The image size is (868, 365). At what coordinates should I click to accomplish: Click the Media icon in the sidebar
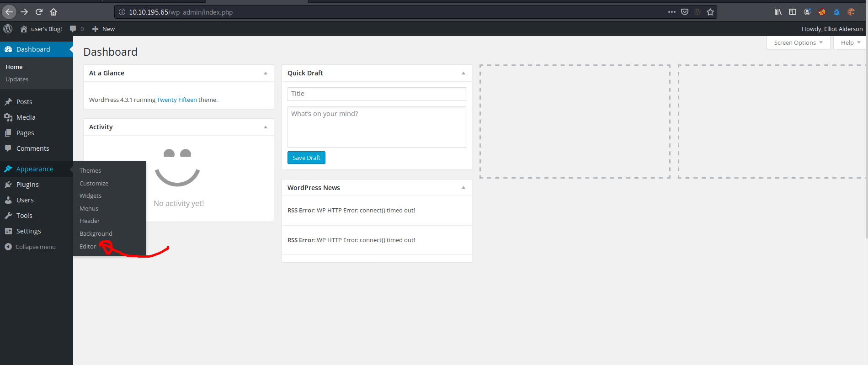8,117
